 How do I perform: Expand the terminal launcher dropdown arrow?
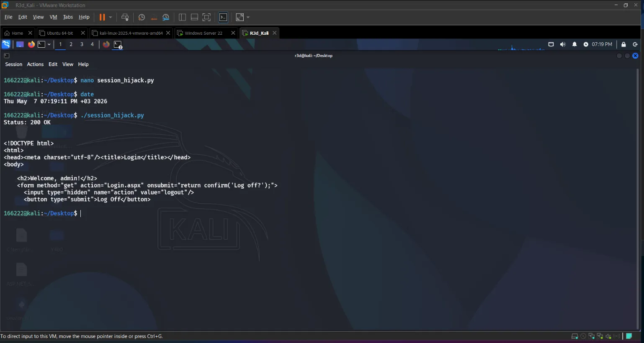pos(49,44)
